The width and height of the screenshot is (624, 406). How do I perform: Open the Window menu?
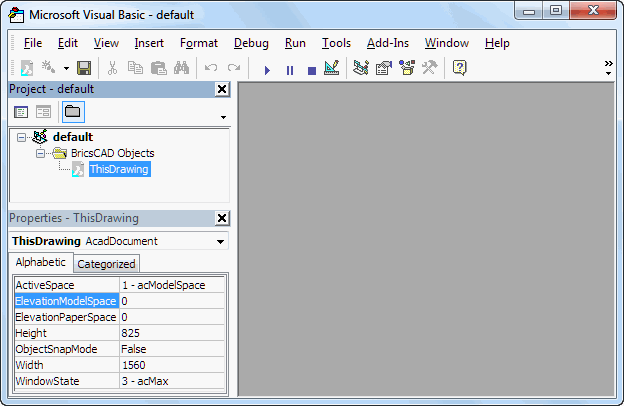tap(447, 43)
